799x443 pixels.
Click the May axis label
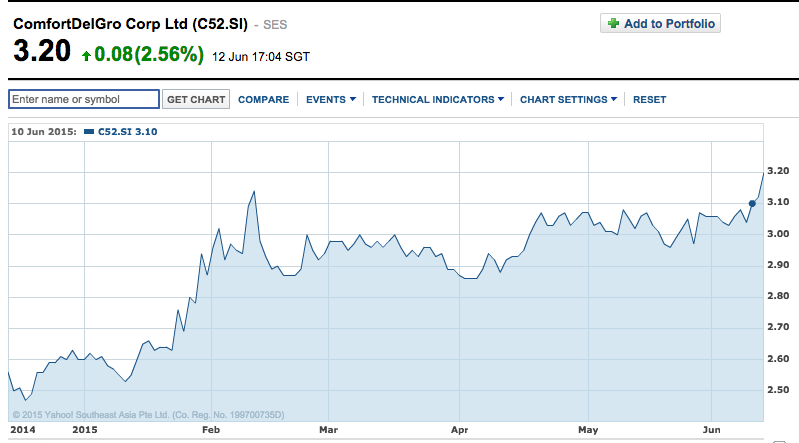pos(588,430)
